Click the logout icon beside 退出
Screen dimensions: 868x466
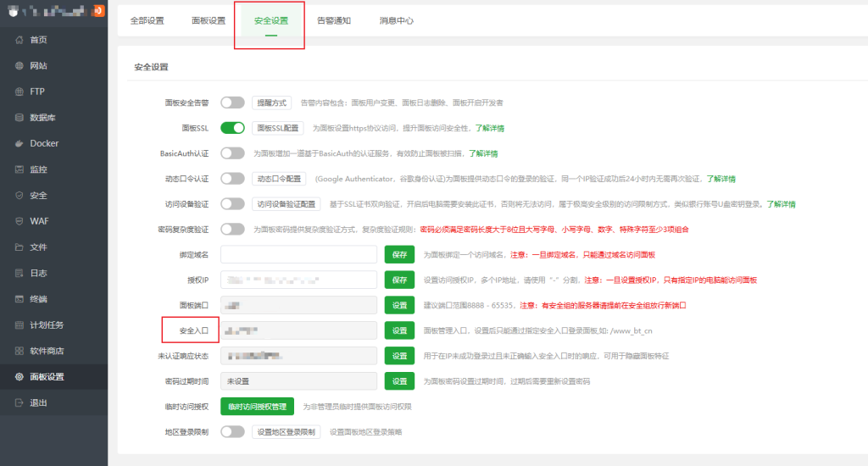pos(19,403)
